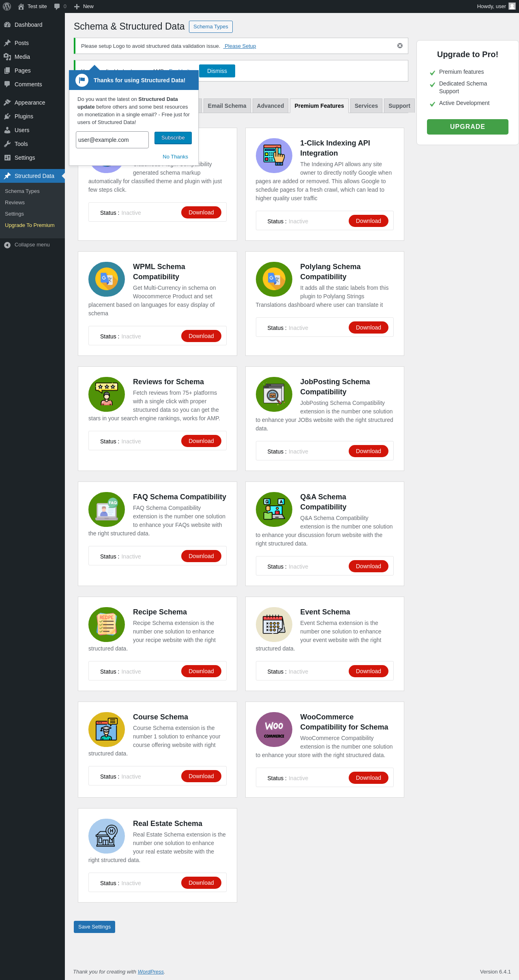Switch to the Advanced tab
Image resolution: width=519 pixels, height=980 pixels.
tap(270, 106)
